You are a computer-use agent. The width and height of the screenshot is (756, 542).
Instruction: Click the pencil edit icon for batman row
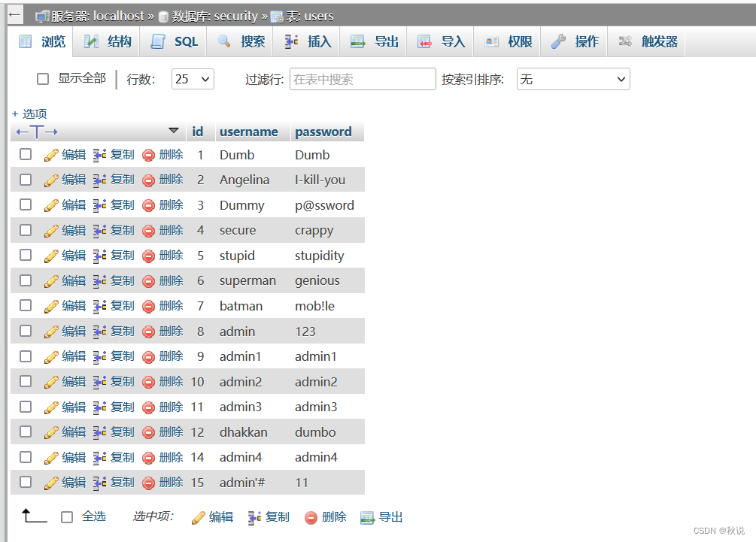click(51, 307)
